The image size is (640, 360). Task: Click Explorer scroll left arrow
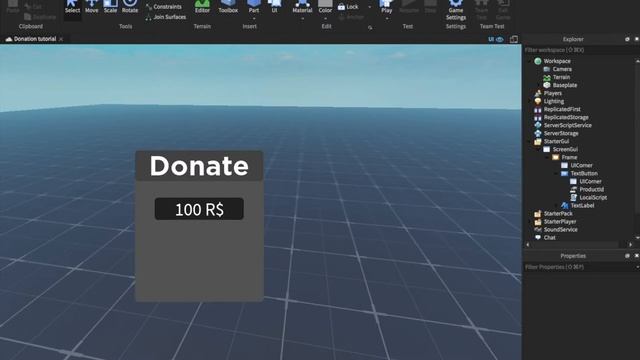[528, 244]
